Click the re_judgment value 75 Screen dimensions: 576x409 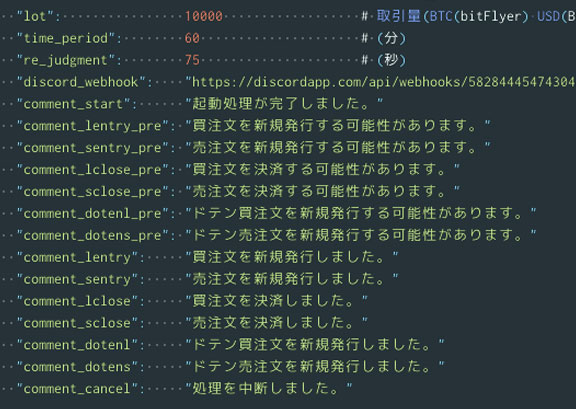[192, 60]
